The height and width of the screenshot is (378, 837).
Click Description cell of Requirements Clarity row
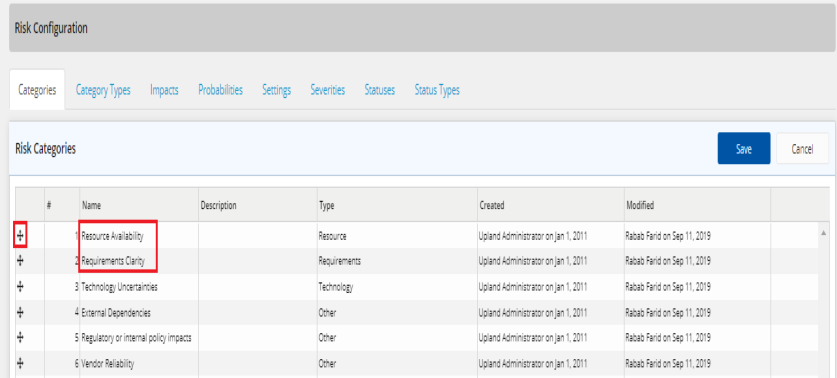coord(258,261)
